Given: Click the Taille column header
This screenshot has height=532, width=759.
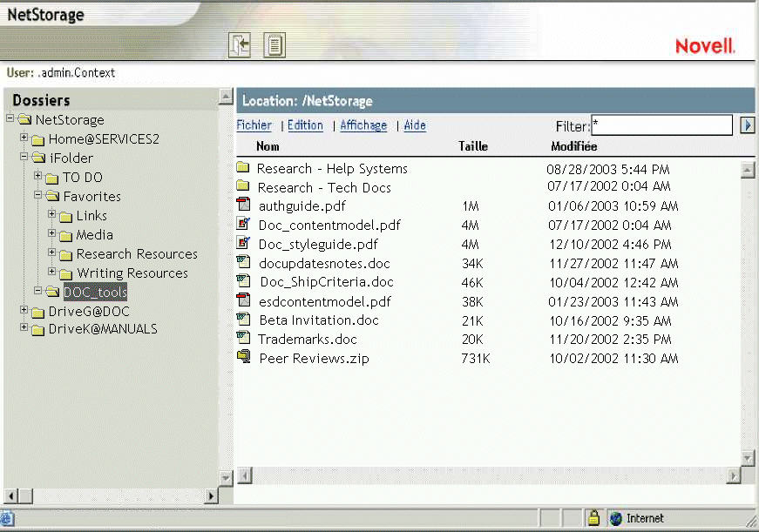Looking at the screenshot, I should 473,146.
